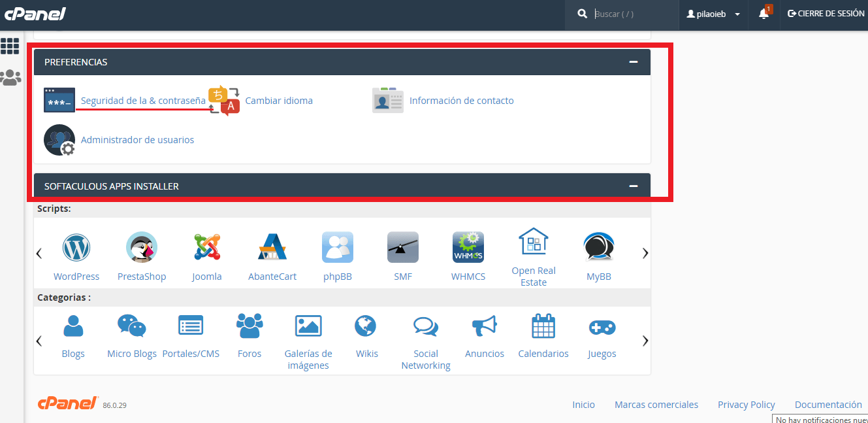
Task: Click the Cambiar idioma language icon
Action: (224, 101)
